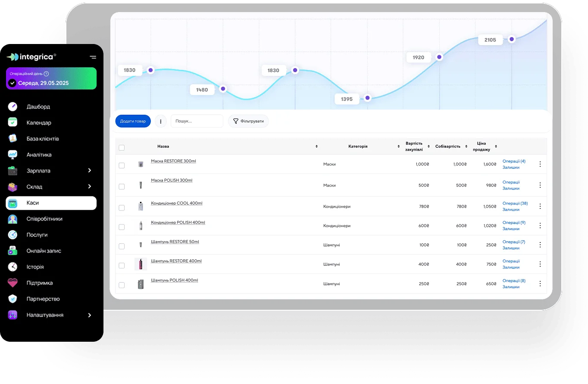Open the Фільтрувати filter button

[248, 121]
